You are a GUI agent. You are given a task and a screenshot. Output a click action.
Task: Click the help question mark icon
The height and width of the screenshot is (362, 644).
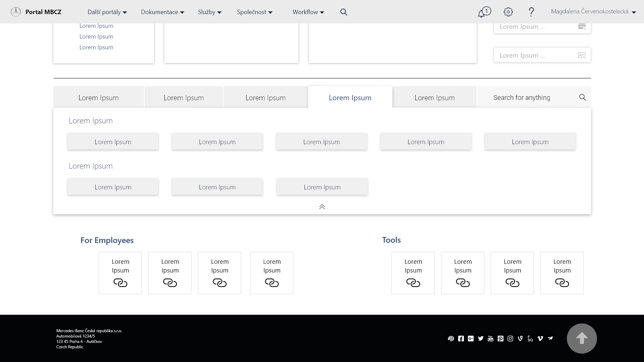(x=531, y=12)
